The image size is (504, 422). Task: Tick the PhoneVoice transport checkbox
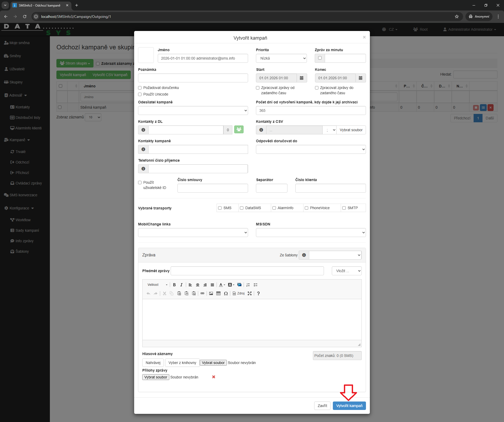tap(306, 208)
